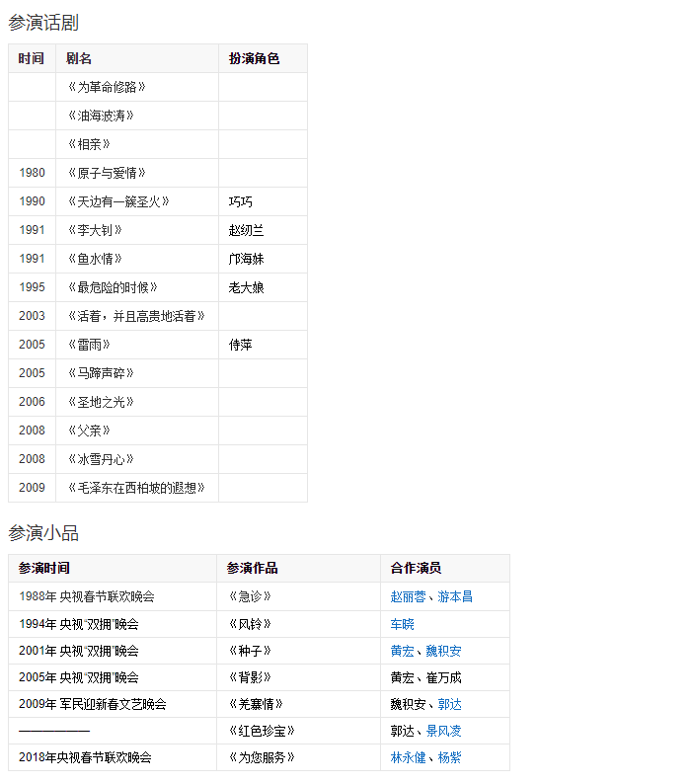Click the 林永健 link
The height and width of the screenshot is (784, 690).
[x=408, y=757]
